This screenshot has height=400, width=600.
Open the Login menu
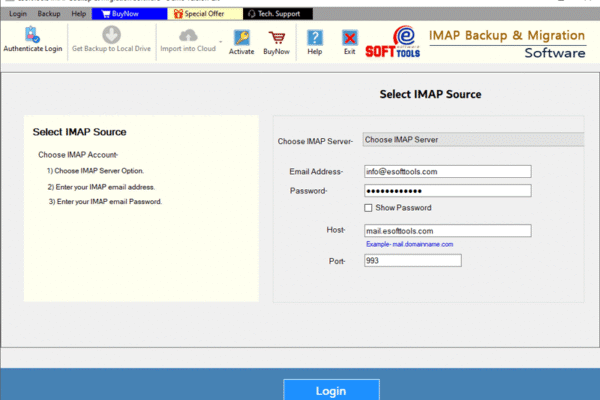[x=18, y=14]
